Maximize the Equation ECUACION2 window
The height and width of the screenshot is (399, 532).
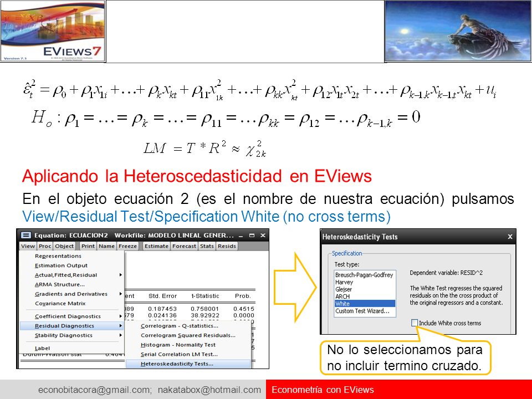(x=252, y=236)
